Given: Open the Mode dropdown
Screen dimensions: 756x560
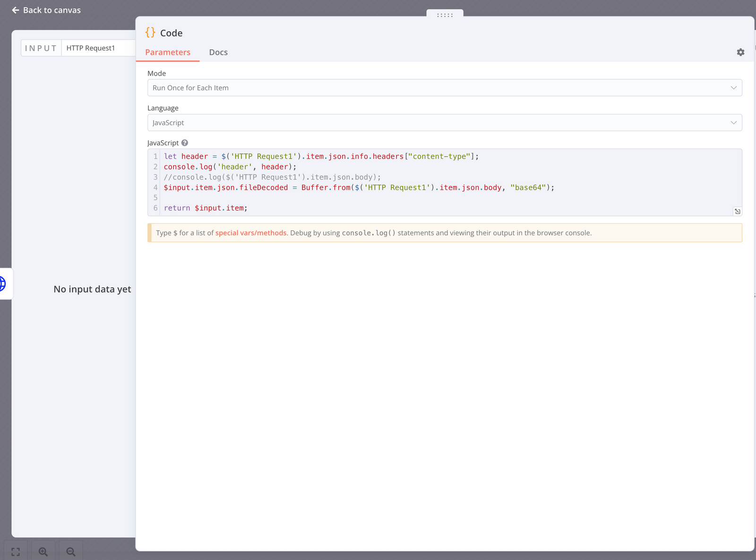Looking at the screenshot, I should [x=444, y=88].
